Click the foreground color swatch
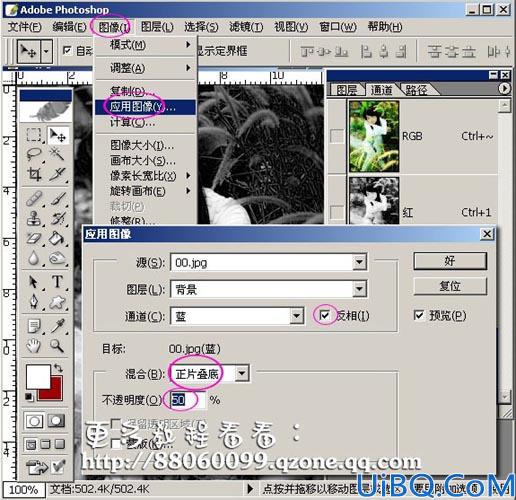Viewport: 516px width, 500px height. tap(38, 376)
